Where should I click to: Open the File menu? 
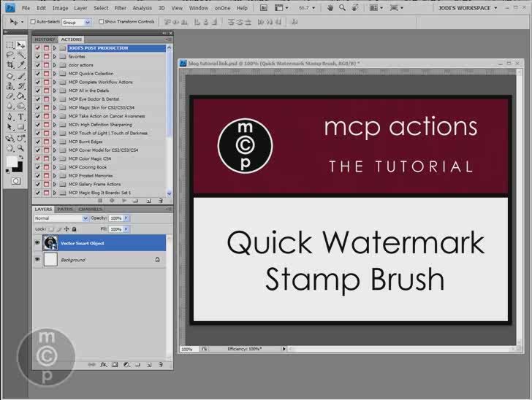pos(26,8)
